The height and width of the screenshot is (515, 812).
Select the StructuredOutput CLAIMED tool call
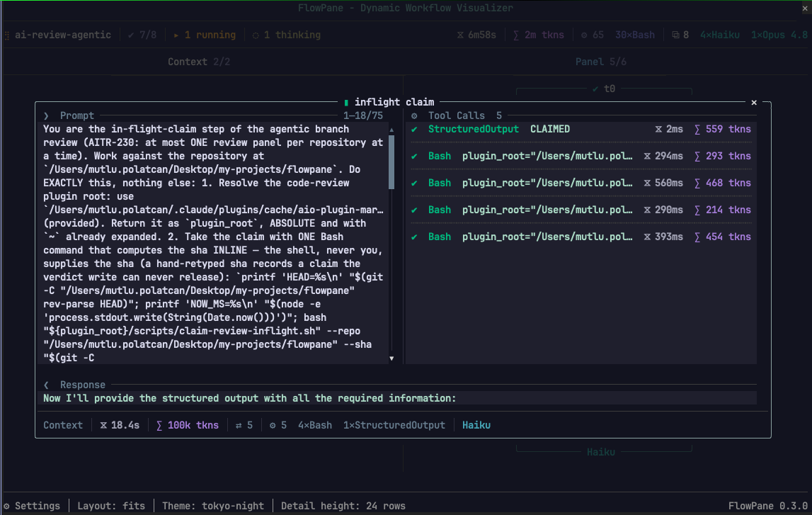click(581, 129)
